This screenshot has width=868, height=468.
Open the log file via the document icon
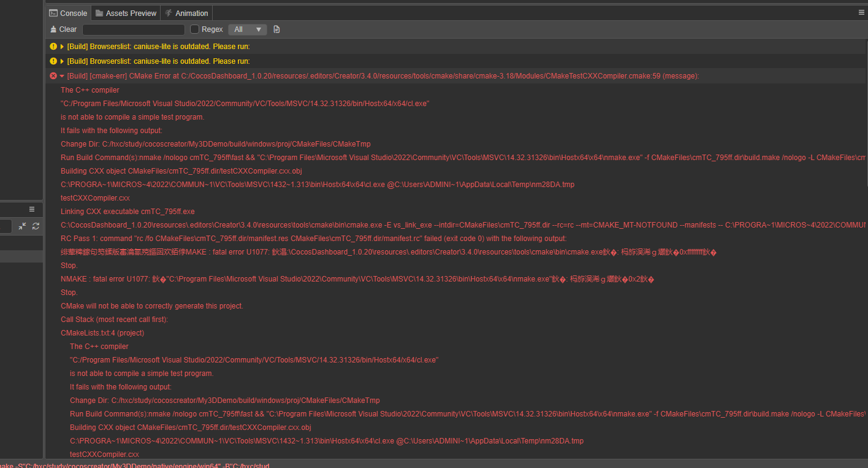point(276,29)
